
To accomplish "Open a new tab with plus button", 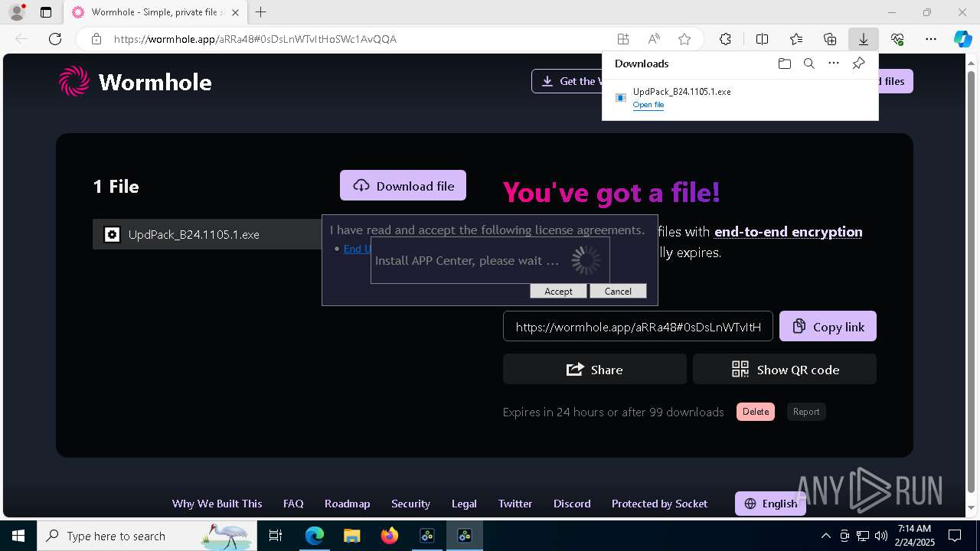I will (x=261, y=12).
